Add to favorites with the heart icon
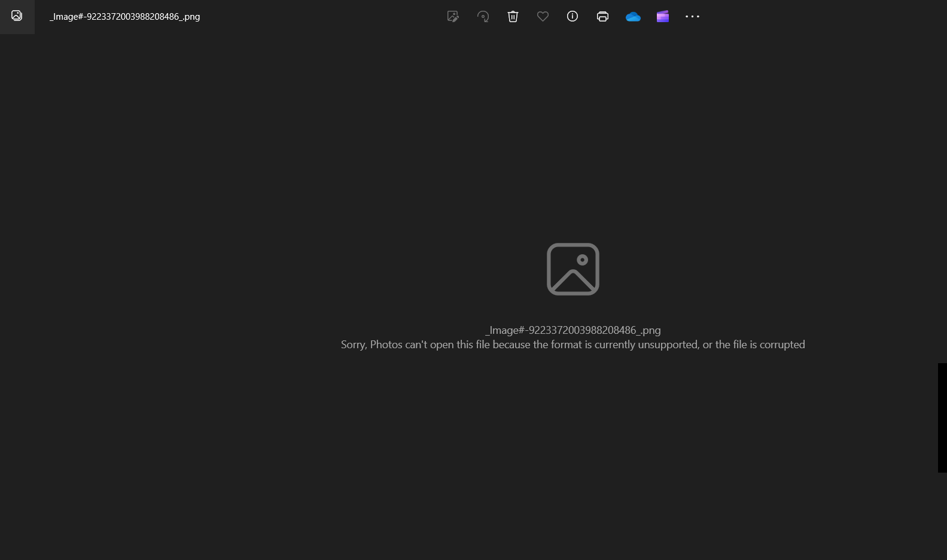The height and width of the screenshot is (560, 947). coord(543,17)
